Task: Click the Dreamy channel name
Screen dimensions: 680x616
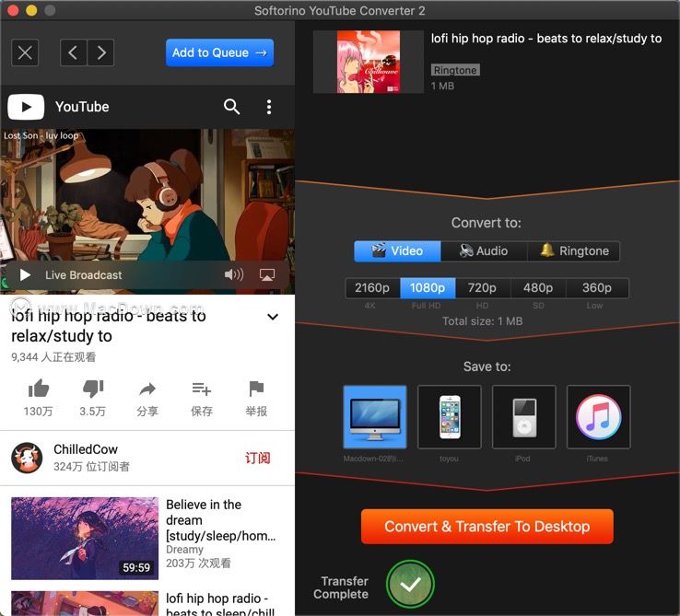Action: click(x=185, y=550)
